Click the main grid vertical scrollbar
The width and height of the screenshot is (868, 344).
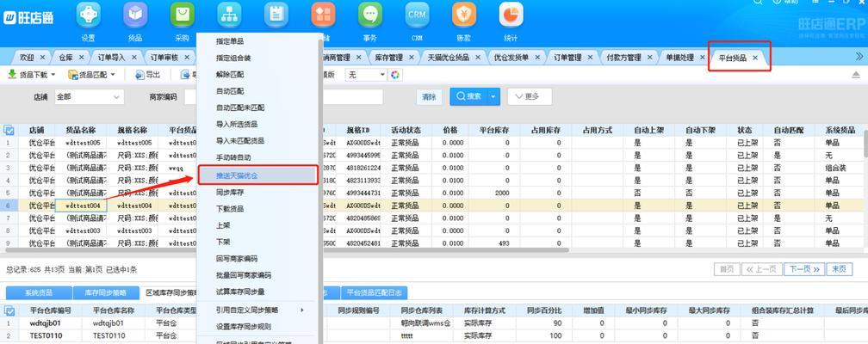[x=865, y=144]
